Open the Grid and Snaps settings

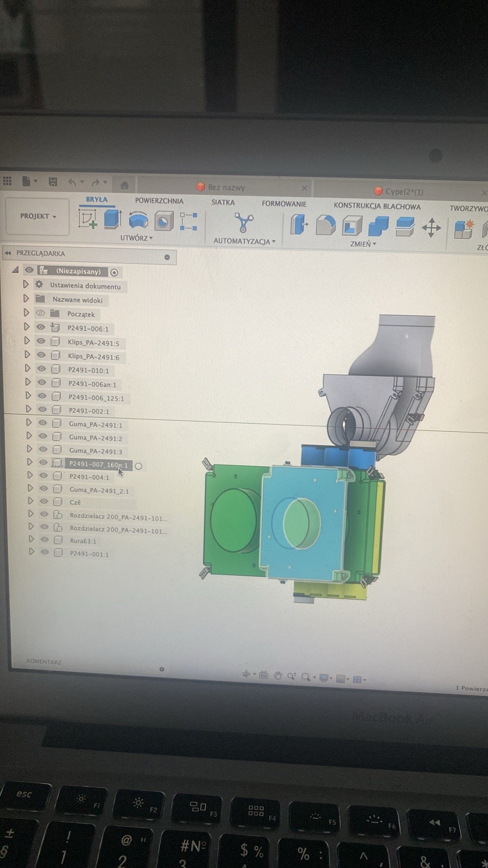(x=341, y=679)
